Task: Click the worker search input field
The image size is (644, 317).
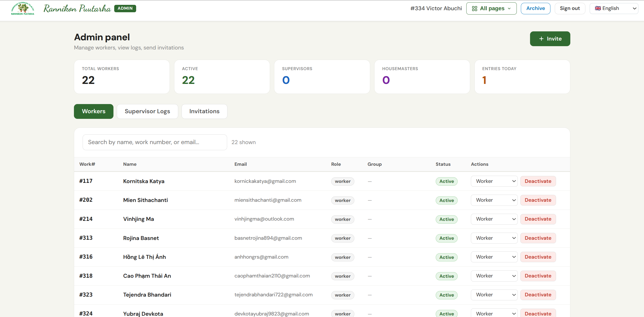Action: pos(155,142)
